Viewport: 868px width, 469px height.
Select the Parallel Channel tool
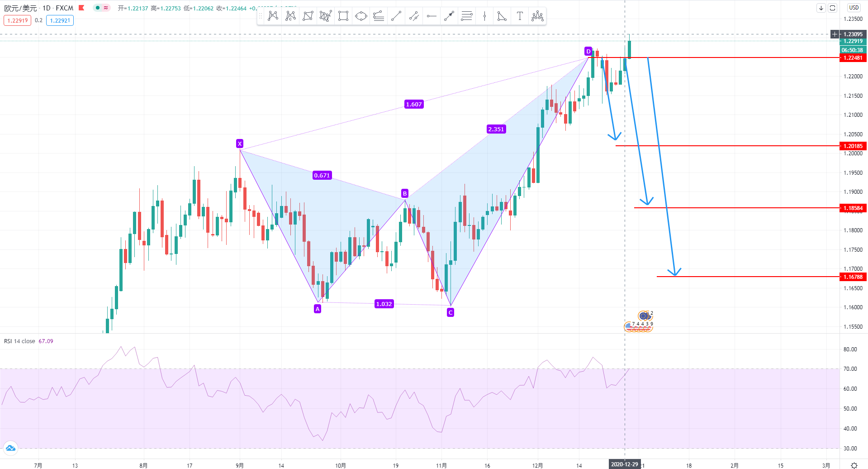coord(414,16)
